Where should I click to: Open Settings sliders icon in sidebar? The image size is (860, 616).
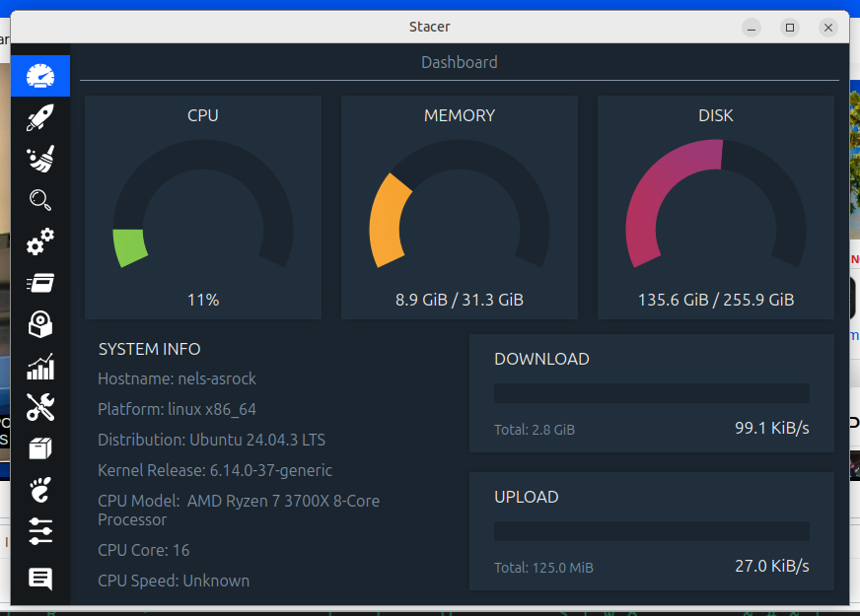(x=40, y=531)
